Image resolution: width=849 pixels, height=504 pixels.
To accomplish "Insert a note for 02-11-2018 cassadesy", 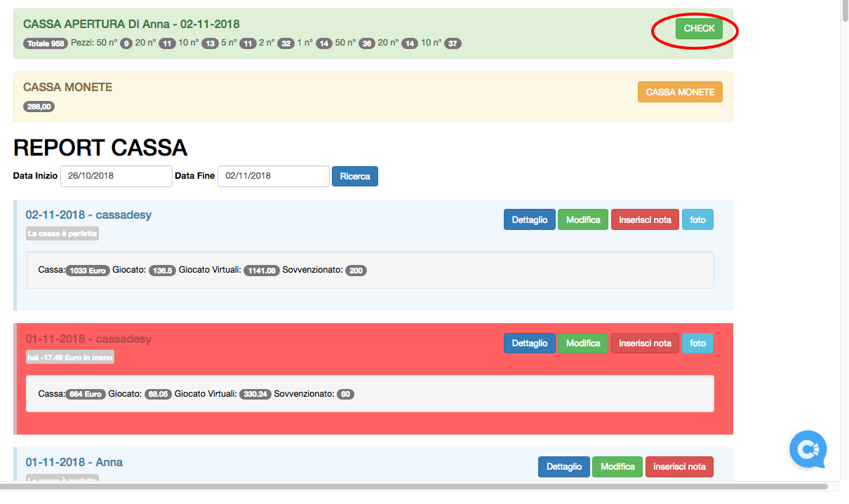I will tap(645, 220).
